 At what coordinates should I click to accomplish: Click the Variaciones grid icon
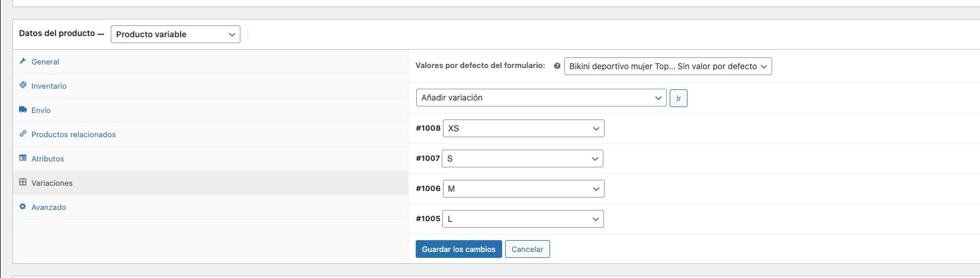[23, 182]
